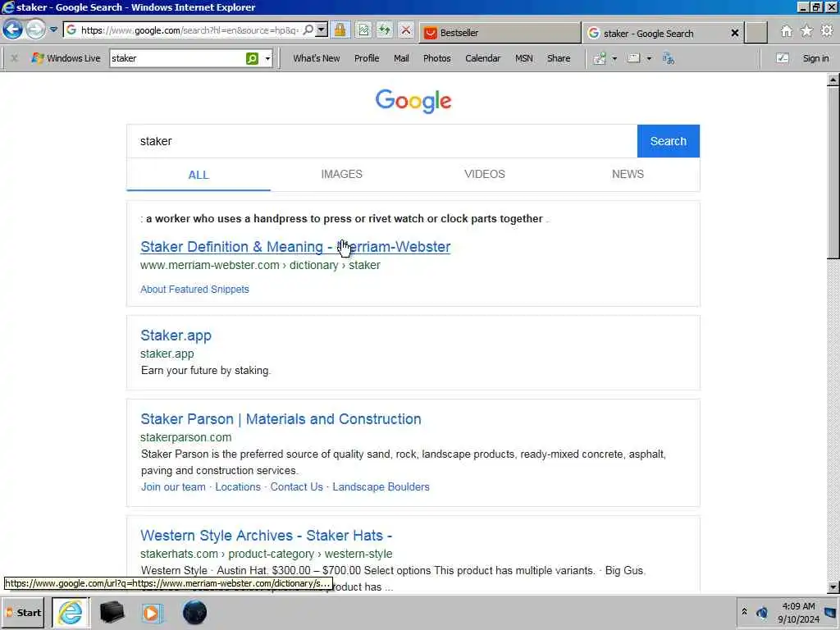Open Profile in the Windows Live toolbar
Screen dimensions: 840x630
tap(367, 58)
